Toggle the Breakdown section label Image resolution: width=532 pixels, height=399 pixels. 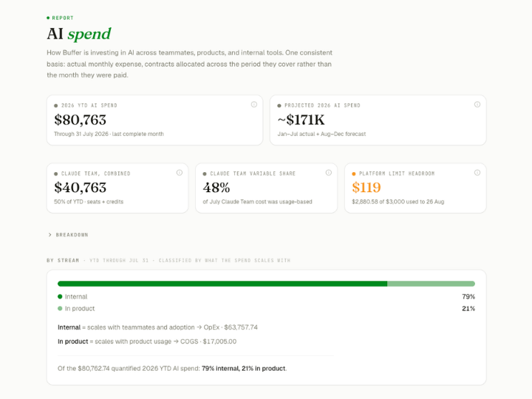72,235
